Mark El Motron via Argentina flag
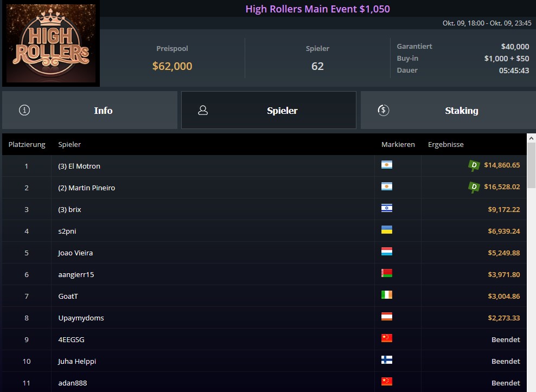The width and height of the screenshot is (536, 392). (x=387, y=165)
